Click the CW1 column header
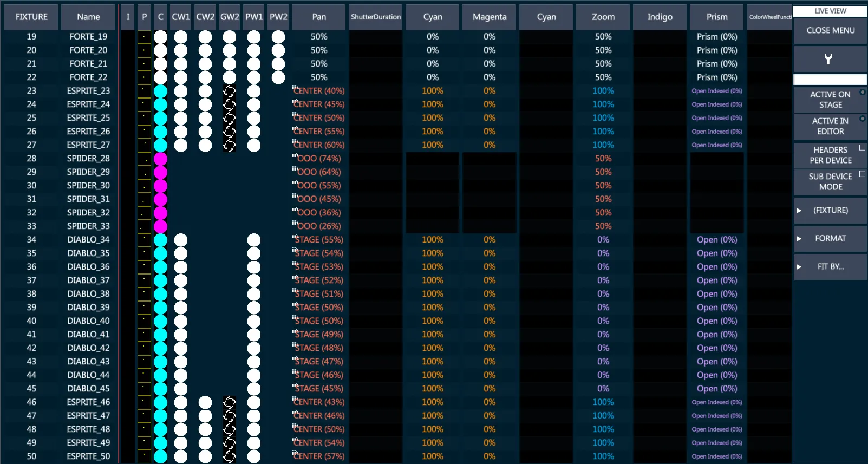 pos(181,17)
